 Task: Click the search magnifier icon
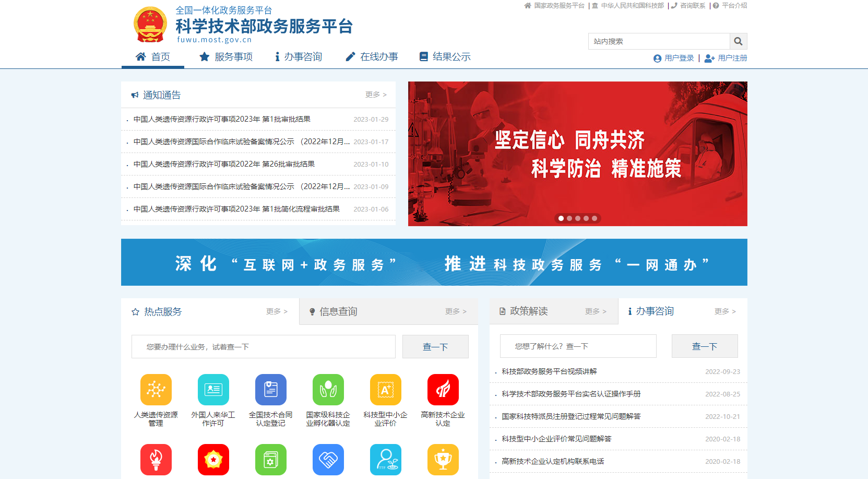[x=738, y=41]
